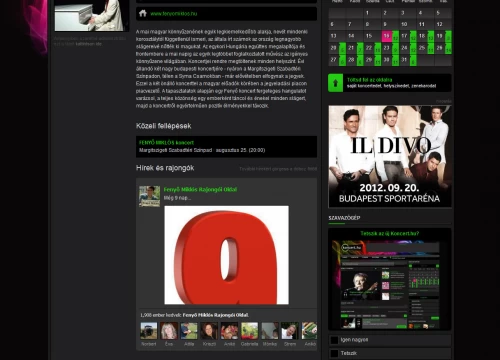The image size is (500, 360).
Task: Click the Fenyő Miklós Rajongói Oldal title link
Action: (x=200, y=189)
